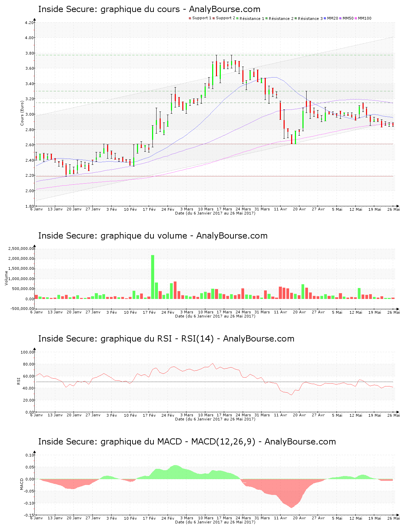Viewport: 412px width, 532px height.
Task: Click the 'Cours (Euro)' vertical axis label
Action: pos(22,113)
